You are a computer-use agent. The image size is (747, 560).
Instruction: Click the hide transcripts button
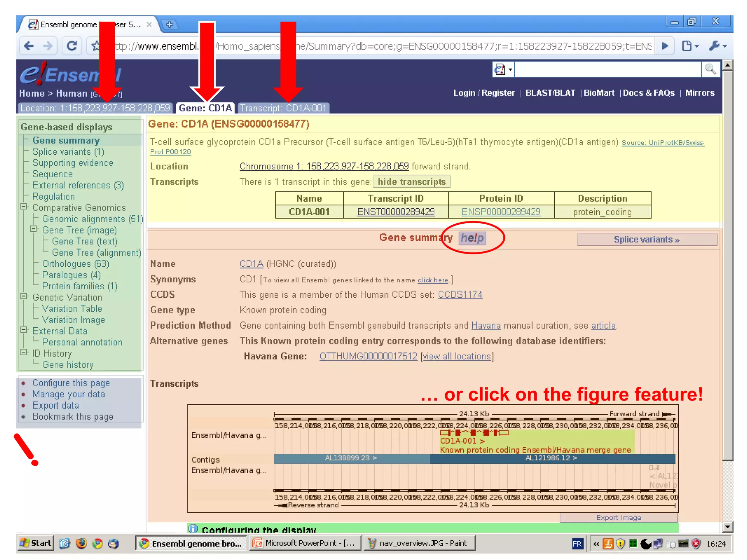click(x=411, y=182)
